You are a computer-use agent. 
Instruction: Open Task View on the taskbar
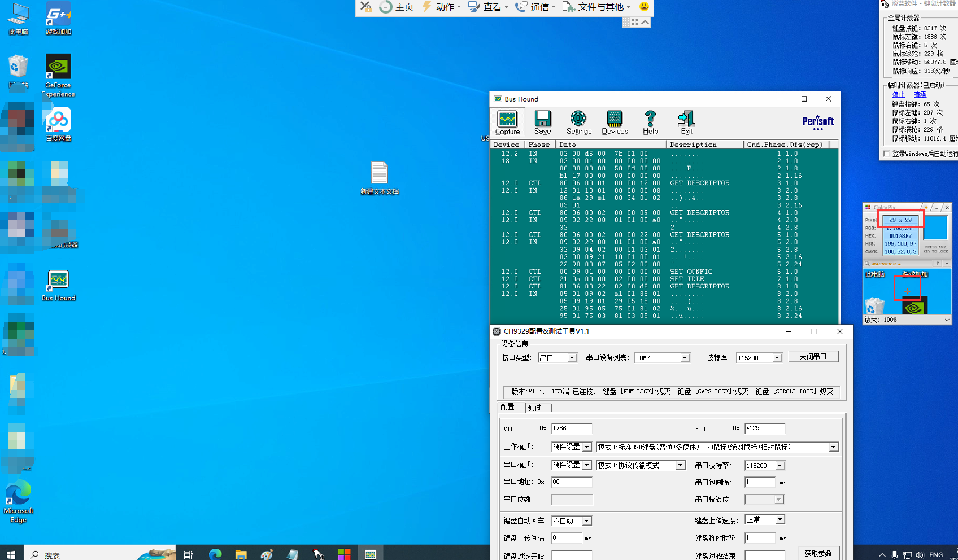point(189,554)
